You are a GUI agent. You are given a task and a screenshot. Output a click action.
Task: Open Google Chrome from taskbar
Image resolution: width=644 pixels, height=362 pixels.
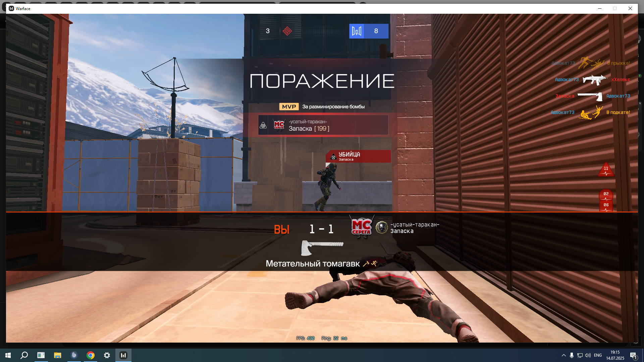coord(91,355)
